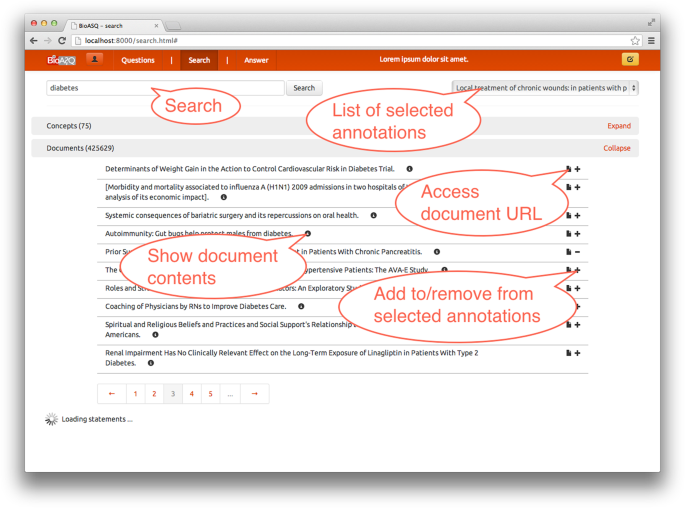Remove Chronic Pancreatitis document from annotations
The width and height of the screenshot is (685, 508).
point(577,252)
